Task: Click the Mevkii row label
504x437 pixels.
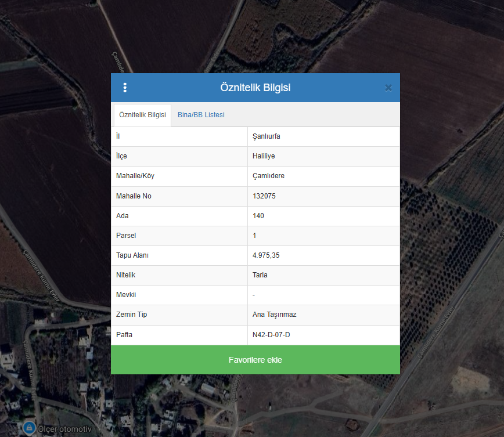Action: 126,295
